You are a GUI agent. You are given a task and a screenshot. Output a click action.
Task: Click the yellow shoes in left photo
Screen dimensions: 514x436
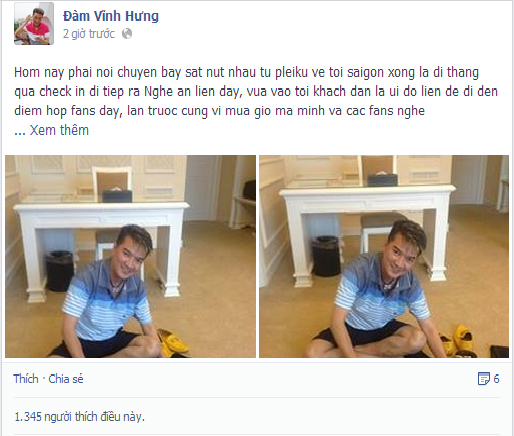point(173,342)
